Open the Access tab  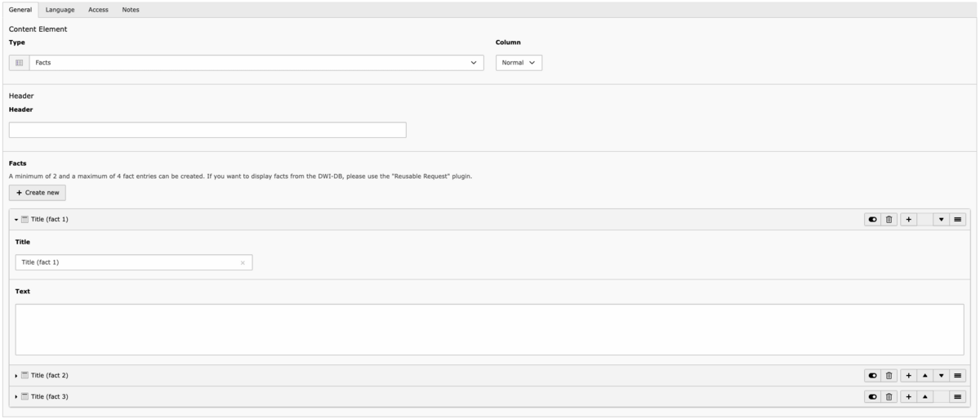pyautogui.click(x=98, y=10)
